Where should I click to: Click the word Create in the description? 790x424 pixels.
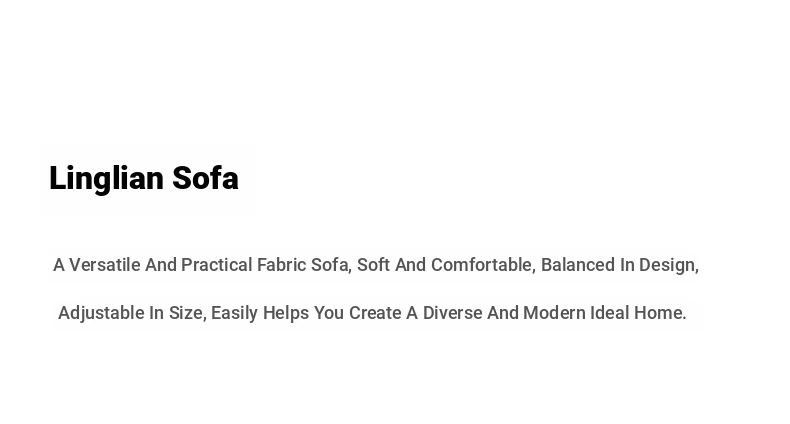(375, 313)
